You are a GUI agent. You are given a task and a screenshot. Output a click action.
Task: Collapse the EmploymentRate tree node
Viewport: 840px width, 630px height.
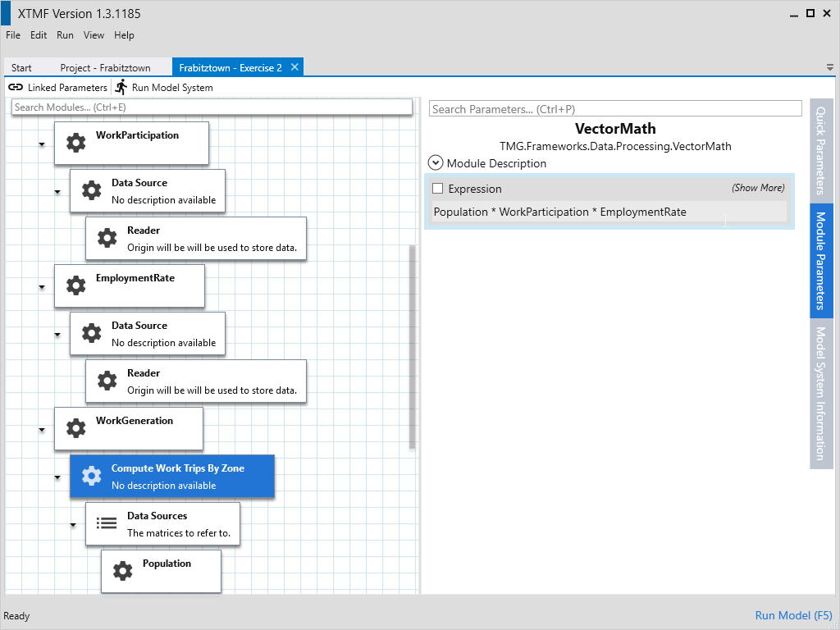[x=42, y=287]
